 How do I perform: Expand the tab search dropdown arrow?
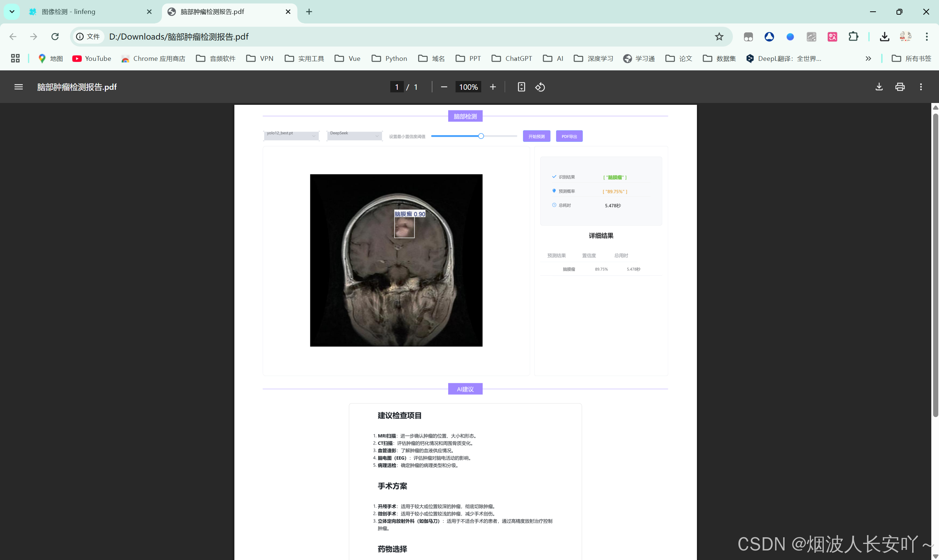point(12,11)
